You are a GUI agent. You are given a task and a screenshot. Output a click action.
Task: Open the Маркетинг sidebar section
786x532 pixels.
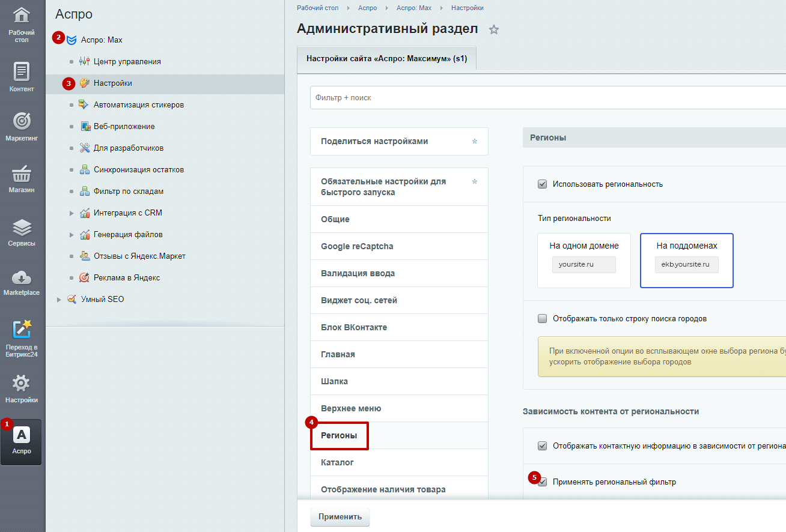coord(22,127)
